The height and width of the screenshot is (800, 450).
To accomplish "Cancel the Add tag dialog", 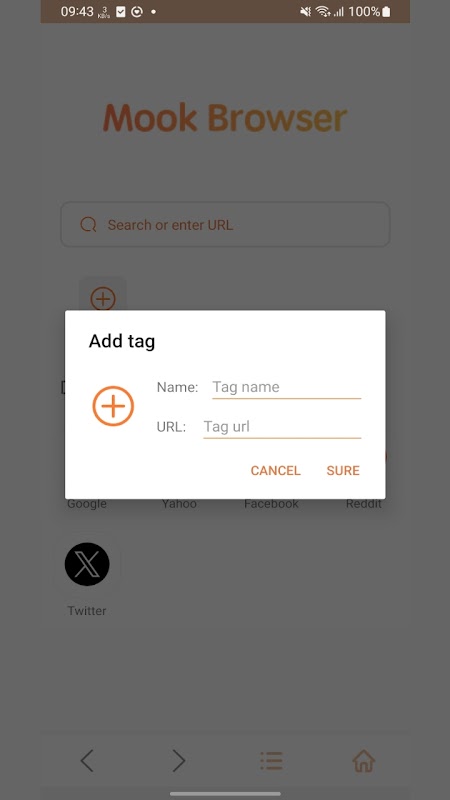I will [x=276, y=470].
